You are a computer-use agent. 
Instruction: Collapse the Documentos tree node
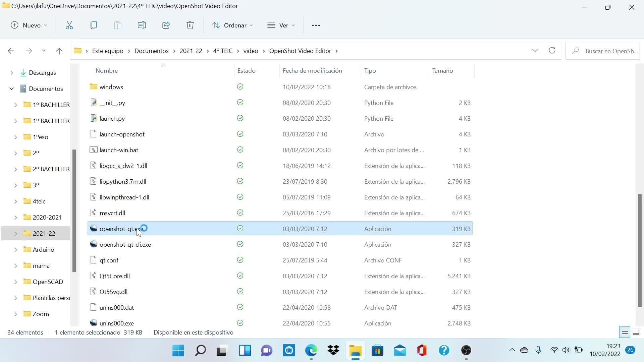click(12, 89)
